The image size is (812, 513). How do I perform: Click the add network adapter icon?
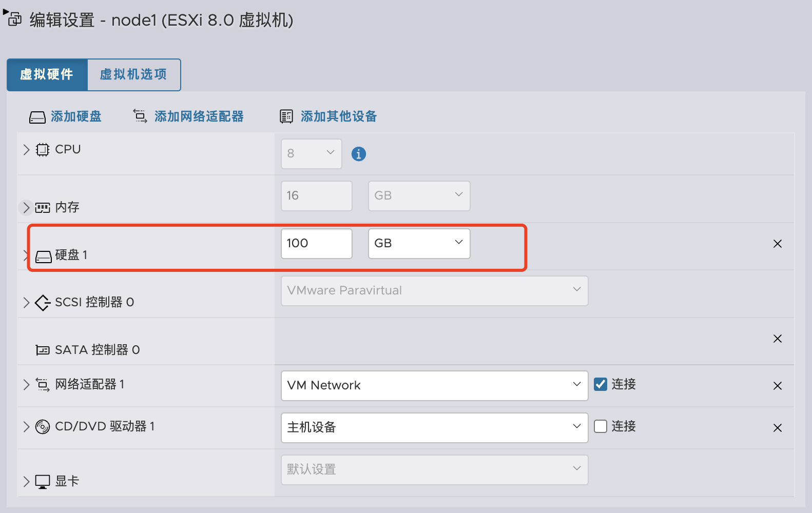[140, 116]
